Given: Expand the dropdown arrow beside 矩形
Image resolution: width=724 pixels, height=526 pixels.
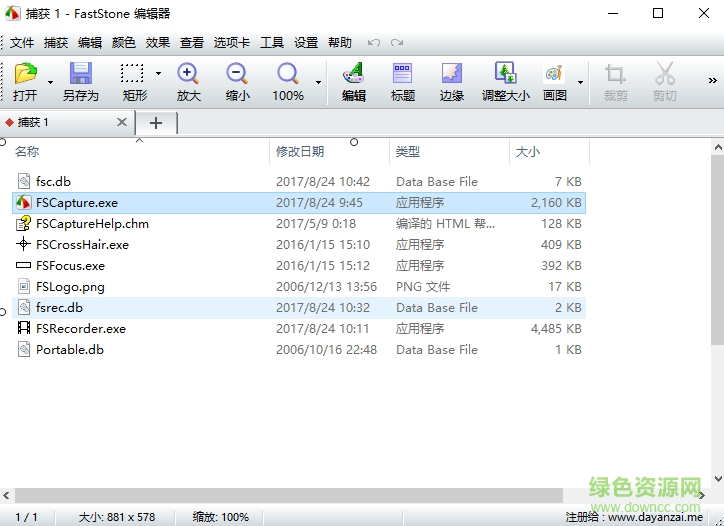Looking at the screenshot, I should (x=158, y=74).
